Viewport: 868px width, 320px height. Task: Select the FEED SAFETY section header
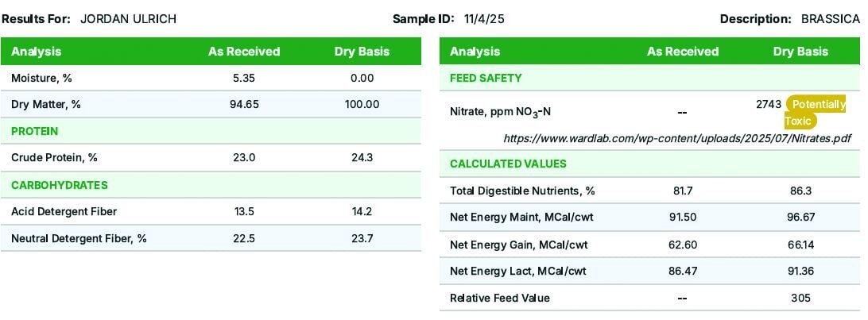486,78
